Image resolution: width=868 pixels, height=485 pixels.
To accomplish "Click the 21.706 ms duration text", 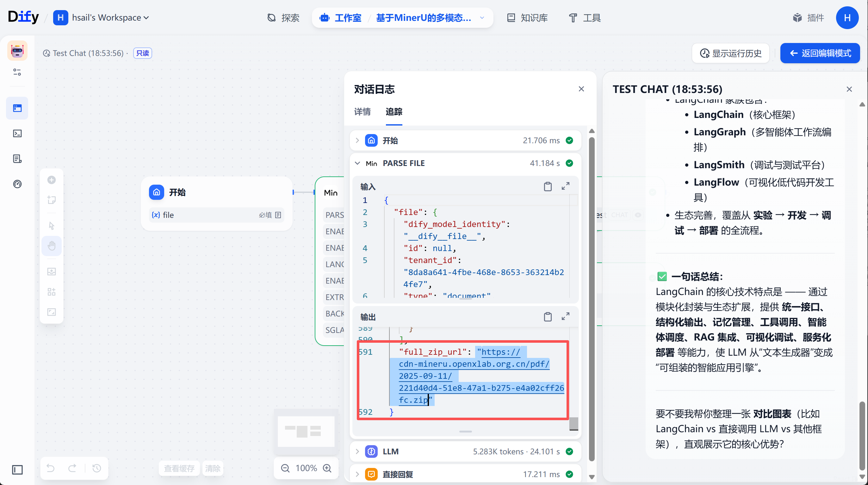I will (x=541, y=140).
